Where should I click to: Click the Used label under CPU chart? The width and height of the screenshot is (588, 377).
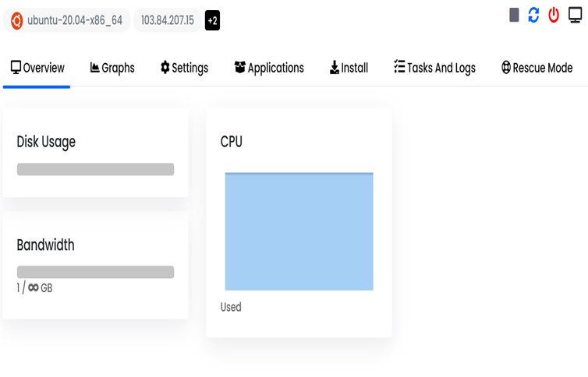click(x=231, y=307)
